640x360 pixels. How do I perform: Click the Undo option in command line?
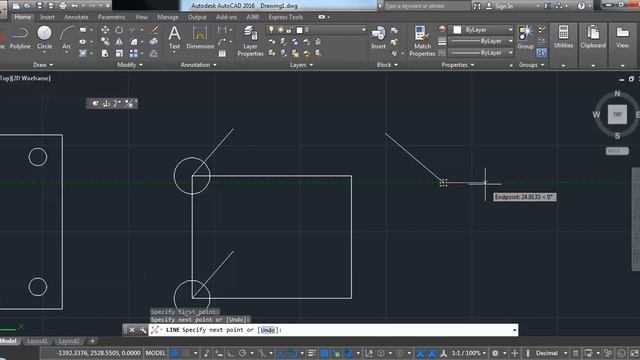pyautogui.click(x=268, y=330)
